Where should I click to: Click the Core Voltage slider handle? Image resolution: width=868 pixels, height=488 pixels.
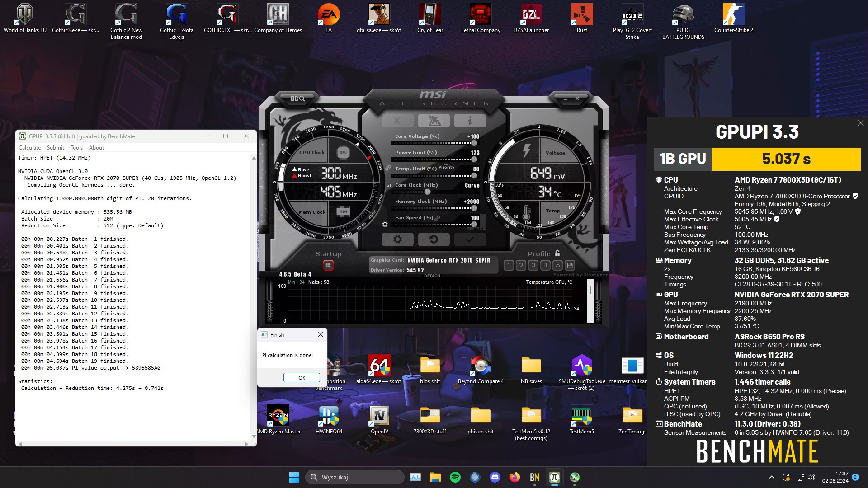(474, 143)
